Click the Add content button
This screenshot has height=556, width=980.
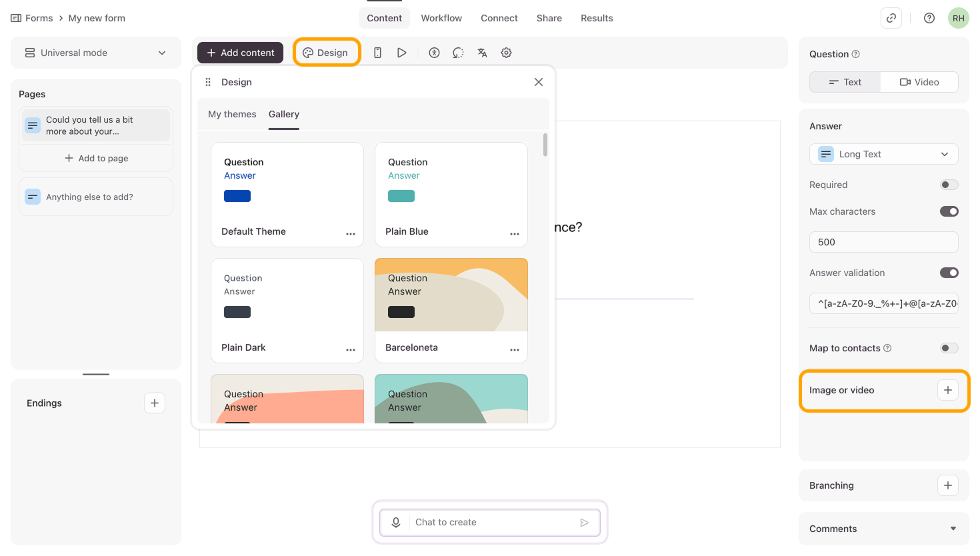pyautogui.click(x=240, y=53)
